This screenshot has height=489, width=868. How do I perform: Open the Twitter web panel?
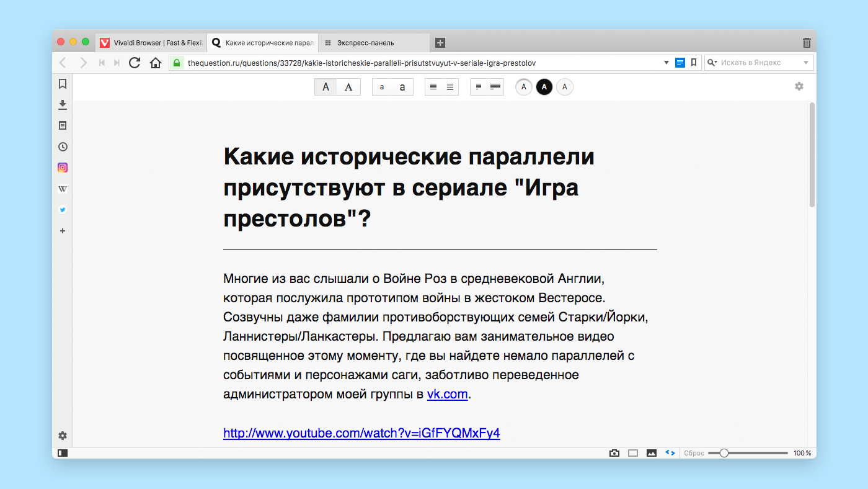(63, 210)
